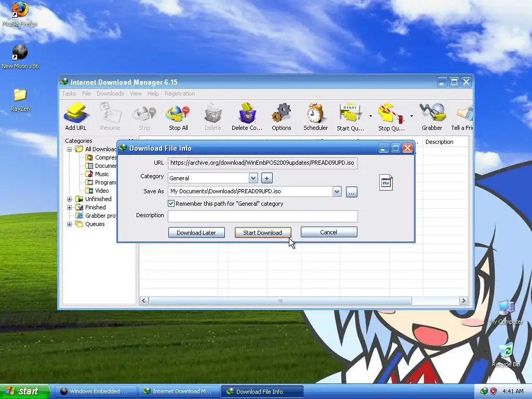Click the Save As path field
This screenshot has width=532, height=399.
pyautogui.click(x=250, y=191)
